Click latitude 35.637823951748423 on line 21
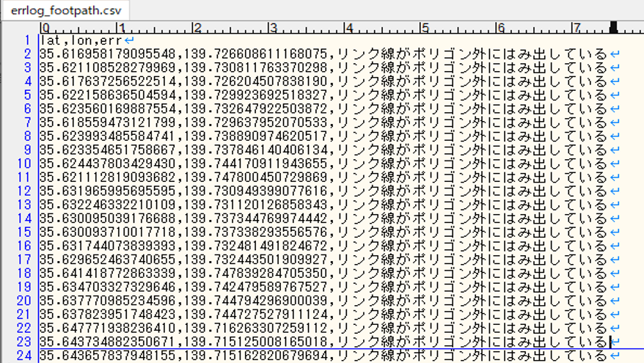 [108, 314]
